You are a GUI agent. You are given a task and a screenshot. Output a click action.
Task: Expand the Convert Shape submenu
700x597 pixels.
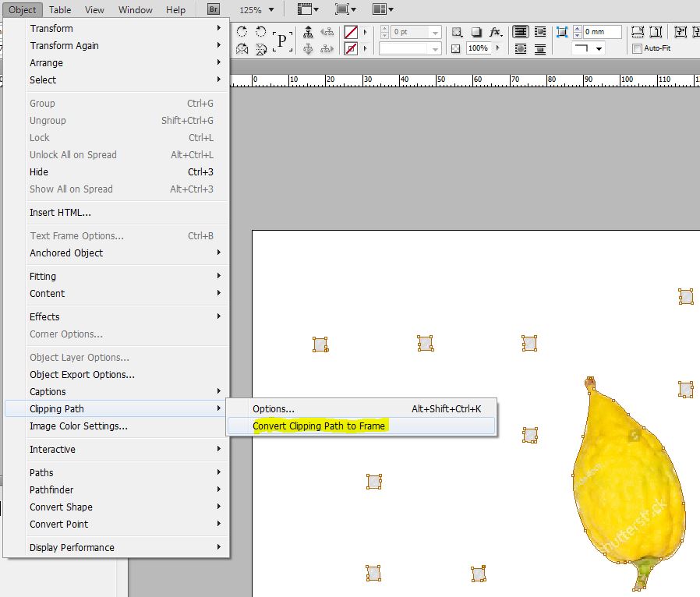click(x=116, y=507)
